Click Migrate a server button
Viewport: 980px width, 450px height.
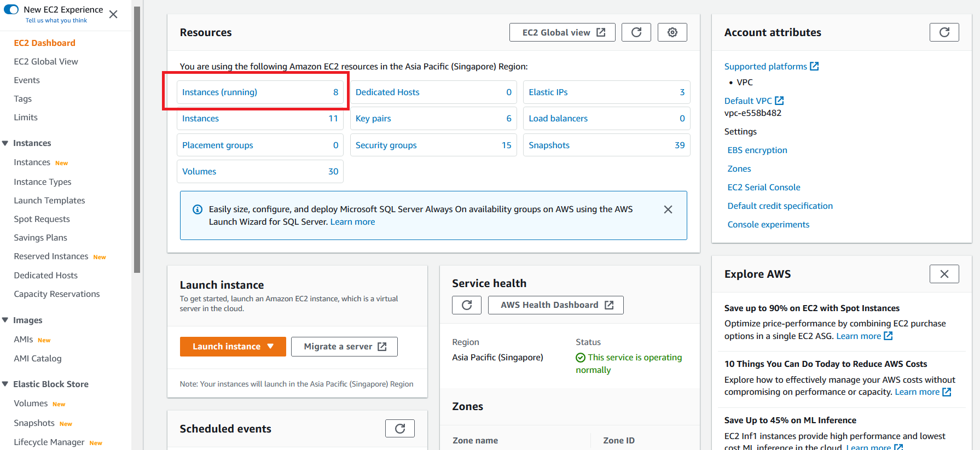[x=344, y=347]
